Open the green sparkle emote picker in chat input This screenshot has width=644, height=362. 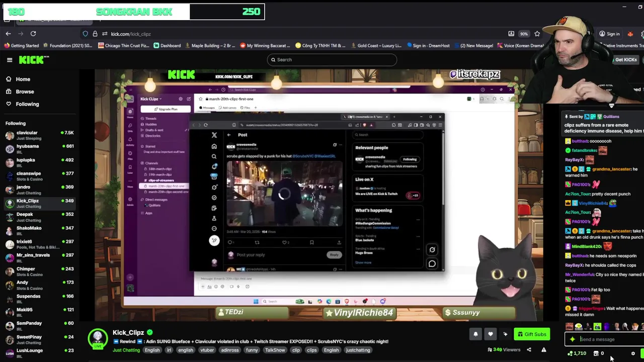click(573, 339)
